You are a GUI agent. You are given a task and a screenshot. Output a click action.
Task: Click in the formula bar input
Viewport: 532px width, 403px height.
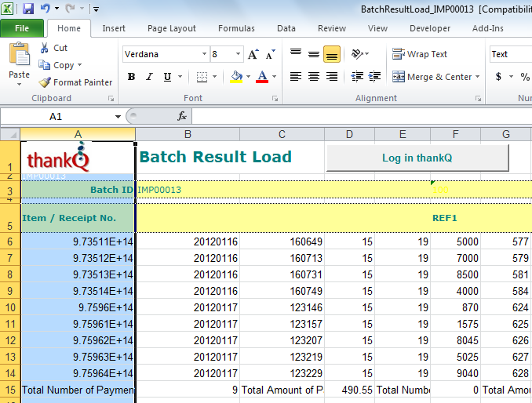coord(362,116)
